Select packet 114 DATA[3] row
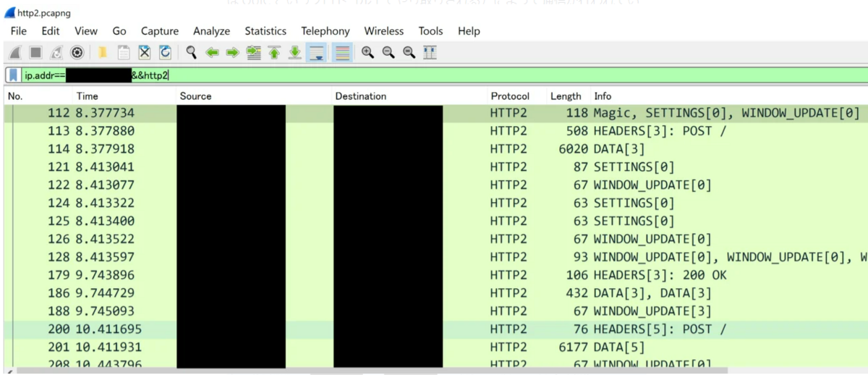Image resolution: width=868 pixels, height=375 pixels. click(435, 149)
